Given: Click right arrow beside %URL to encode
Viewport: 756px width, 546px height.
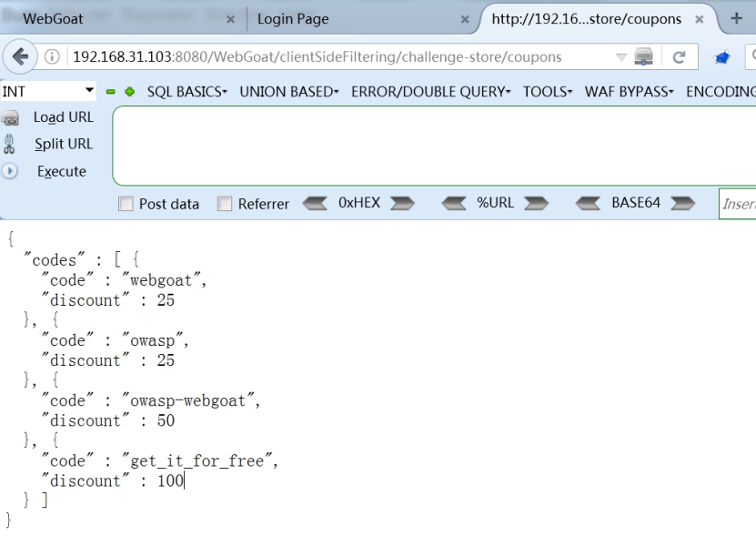Looking at the screenshot, I should click(536, 203).
